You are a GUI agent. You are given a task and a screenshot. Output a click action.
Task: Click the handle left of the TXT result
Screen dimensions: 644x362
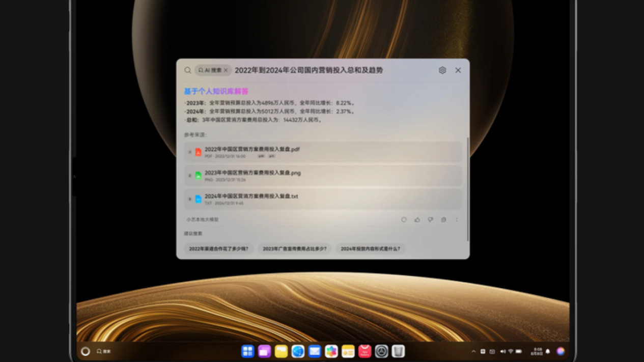[189, 199]
